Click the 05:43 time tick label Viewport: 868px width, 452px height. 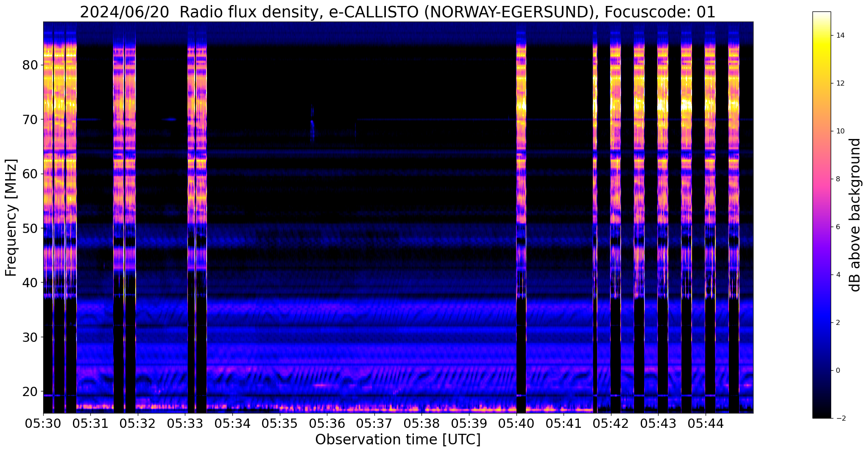(659, 423)
